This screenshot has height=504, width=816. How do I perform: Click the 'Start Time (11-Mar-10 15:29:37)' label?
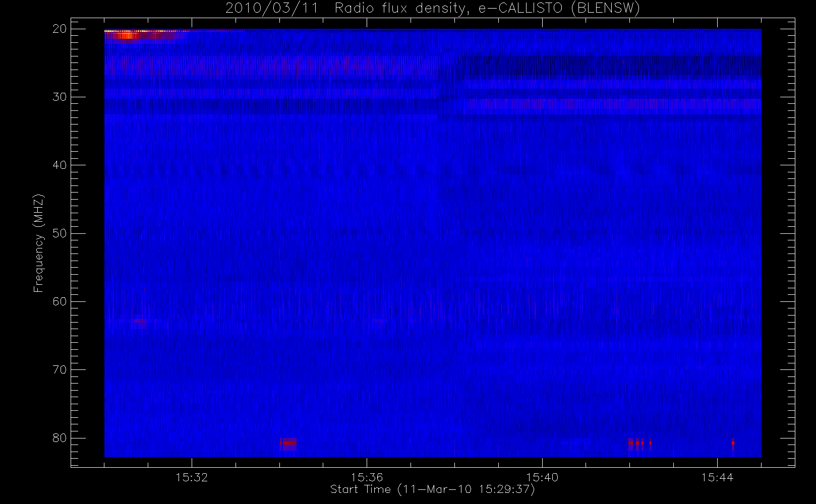coord(432,489)
